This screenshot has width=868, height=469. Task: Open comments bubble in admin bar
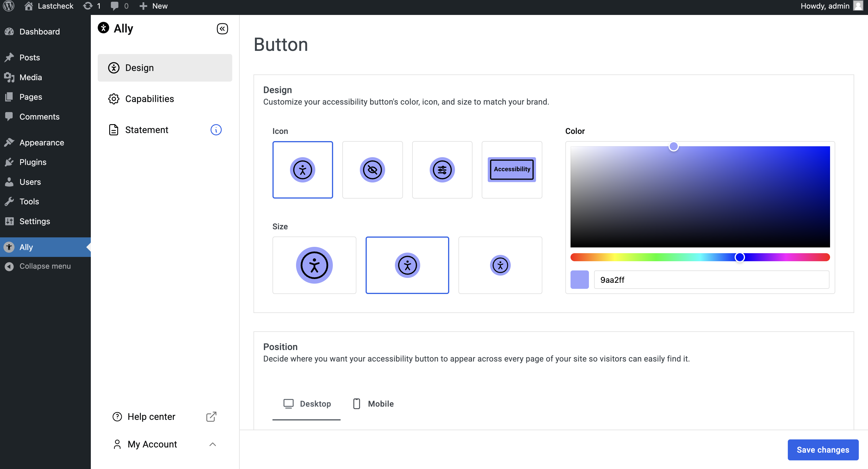(x=115, y=6)
